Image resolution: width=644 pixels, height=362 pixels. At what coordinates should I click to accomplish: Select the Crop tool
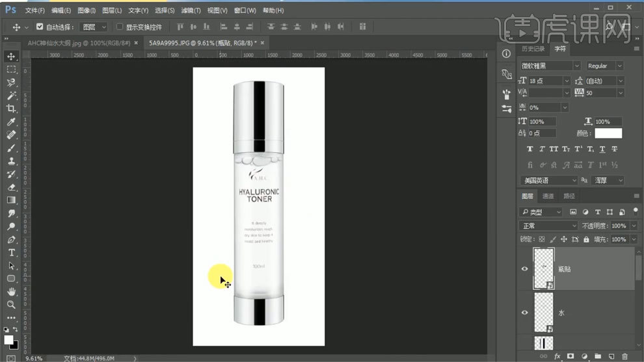(x=11, y=109)
